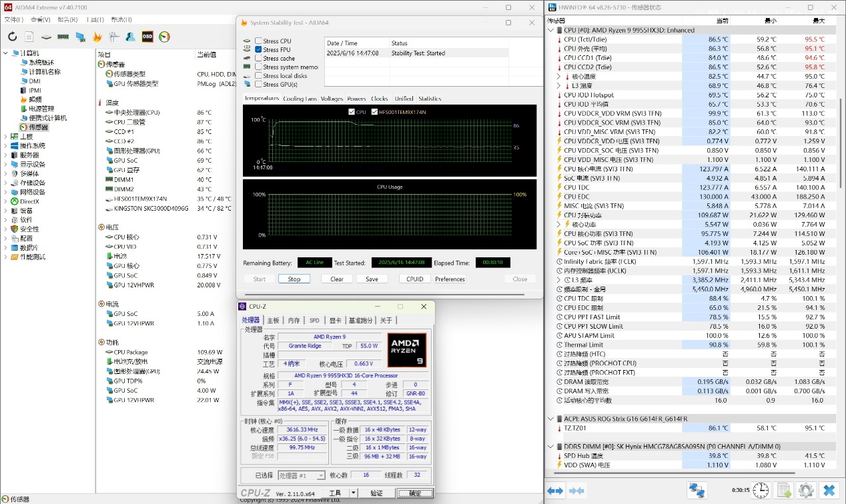Click HWiNFO expand-columns double arrow icon
This screenshot has height=504, width=846.
coord(555,491)
